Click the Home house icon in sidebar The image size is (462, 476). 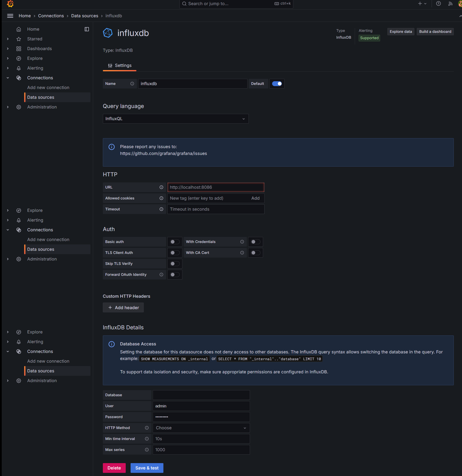click(x=19, y=29)
